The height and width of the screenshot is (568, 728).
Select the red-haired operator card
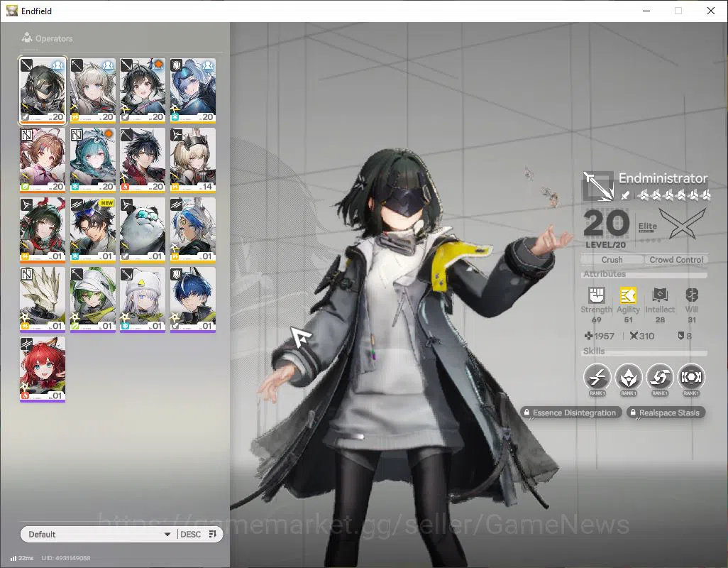pos(43,369)
